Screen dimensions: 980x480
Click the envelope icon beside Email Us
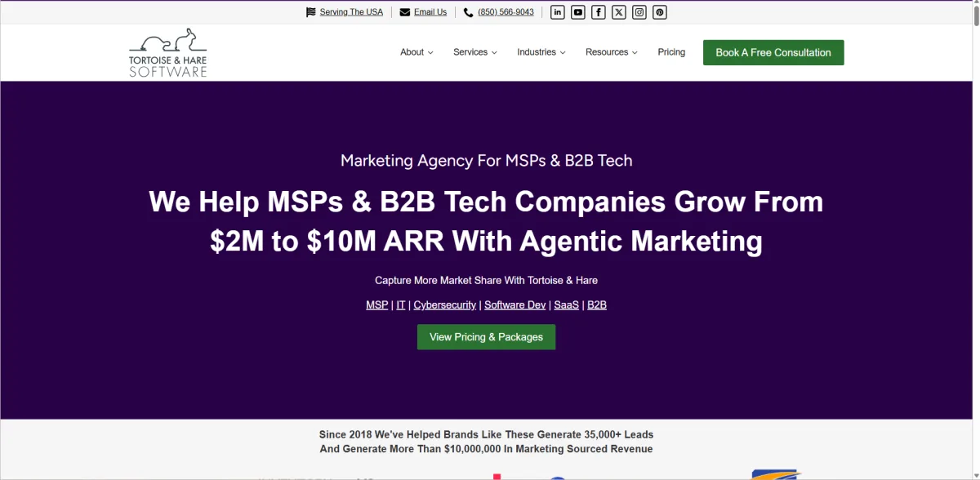pos(405,12)
